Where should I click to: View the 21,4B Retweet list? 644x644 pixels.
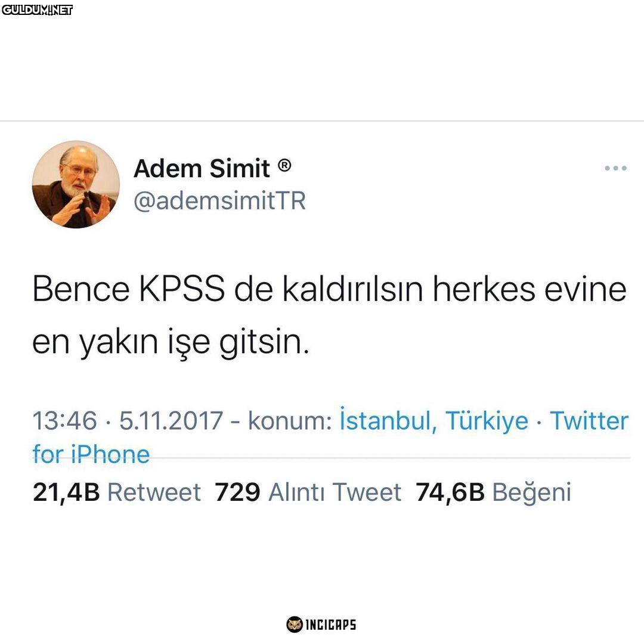click(117, 492)
